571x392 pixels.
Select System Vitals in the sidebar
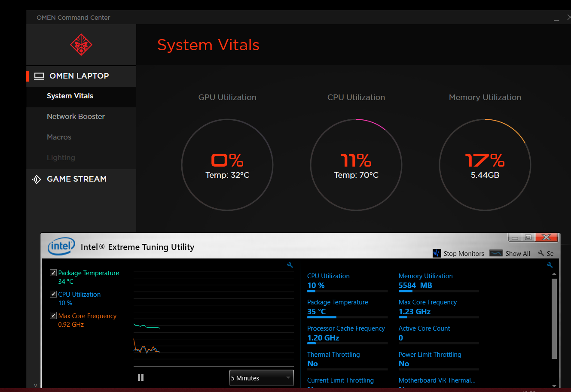tap(70, 96)
